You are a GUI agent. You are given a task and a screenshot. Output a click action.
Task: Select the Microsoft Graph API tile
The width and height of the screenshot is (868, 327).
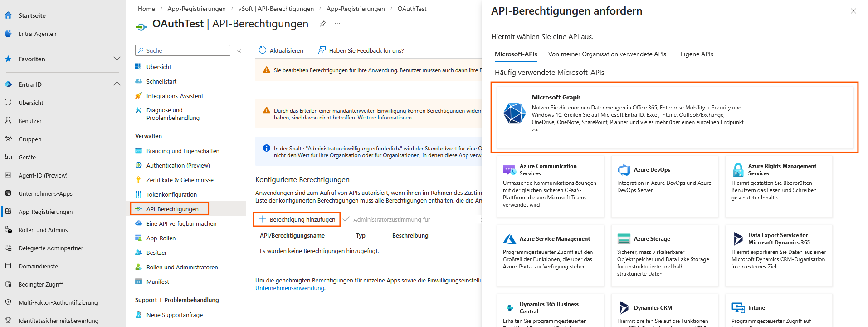click(674, 117)
